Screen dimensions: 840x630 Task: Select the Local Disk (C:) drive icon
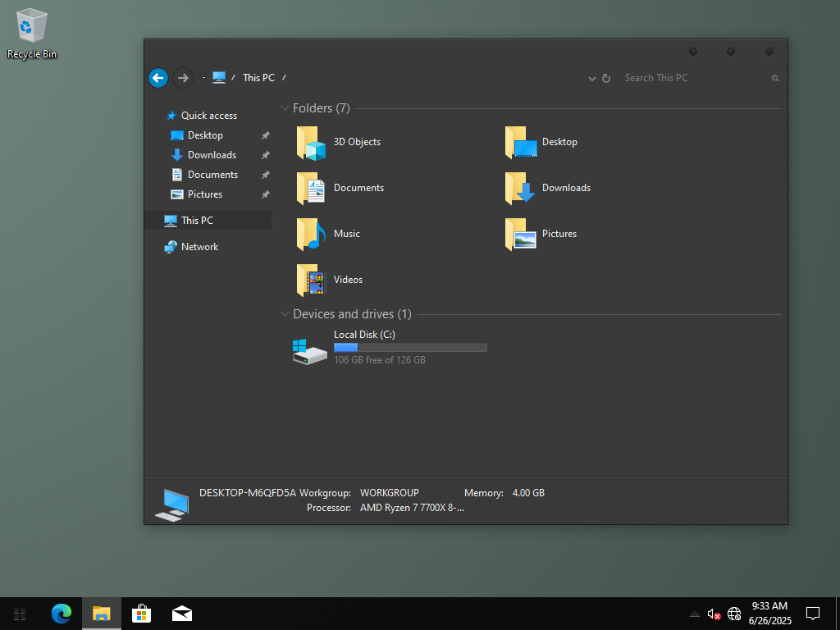click(x=309, y=351)
